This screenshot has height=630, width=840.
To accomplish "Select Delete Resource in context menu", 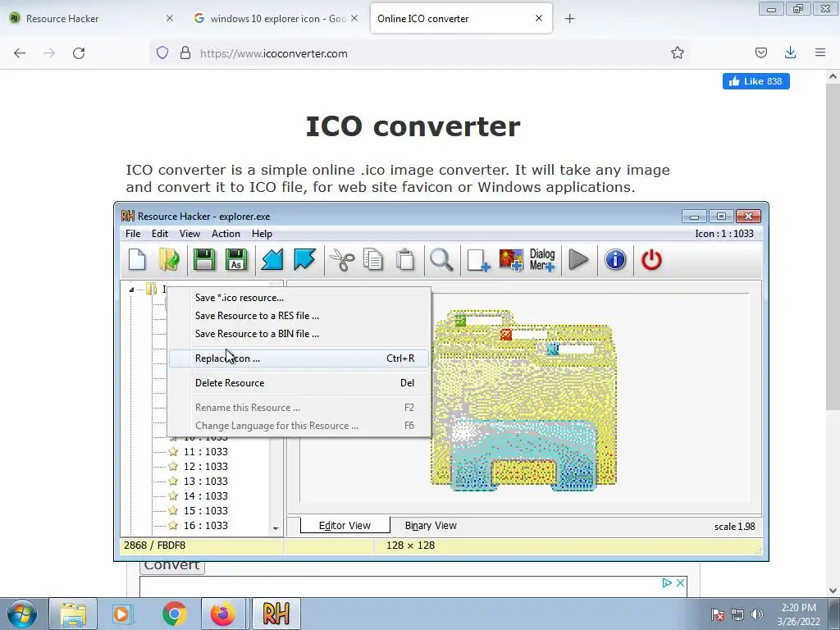I will click(x=299, y=383).
